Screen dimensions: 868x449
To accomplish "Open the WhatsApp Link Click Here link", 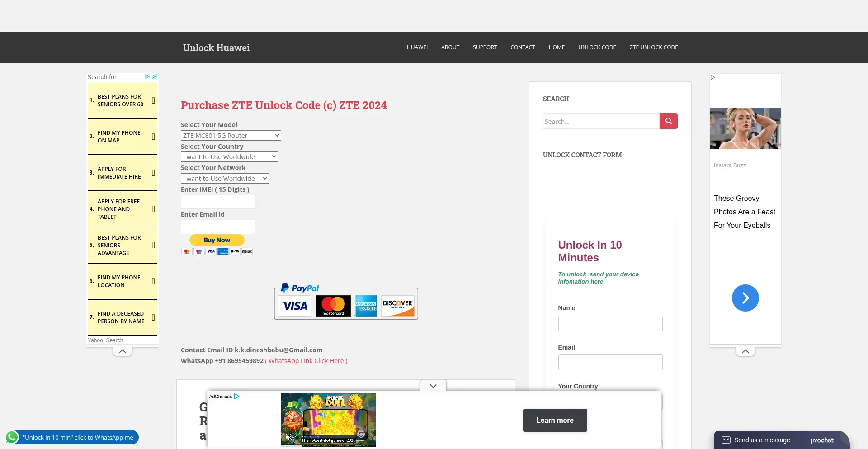I will pos(306,361).
